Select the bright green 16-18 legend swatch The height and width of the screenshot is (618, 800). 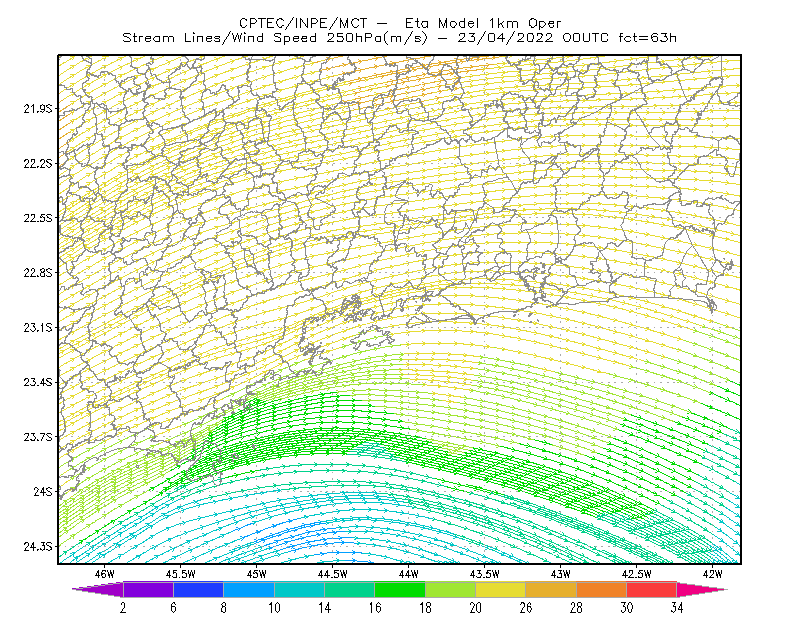(399, 589)
